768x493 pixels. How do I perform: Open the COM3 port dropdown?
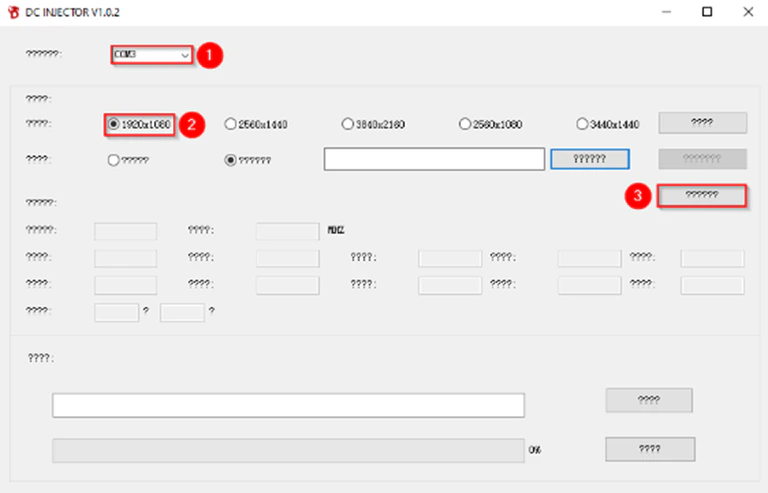click(x=152, y=54)
